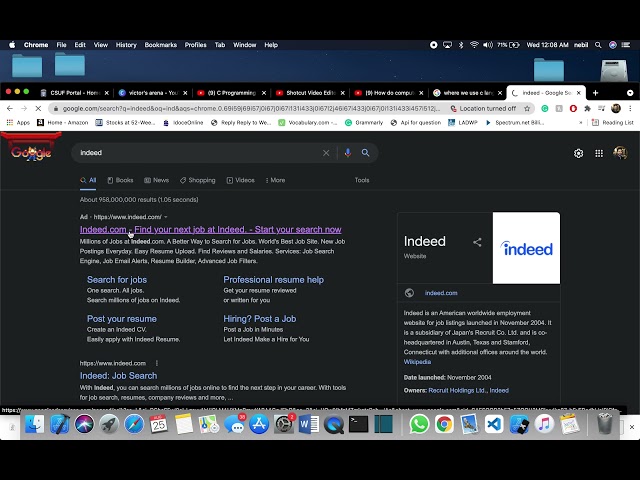The width and height of the screenshot is (640, 480).
Task: Open the History menu
Action: (x=126, y=45)
